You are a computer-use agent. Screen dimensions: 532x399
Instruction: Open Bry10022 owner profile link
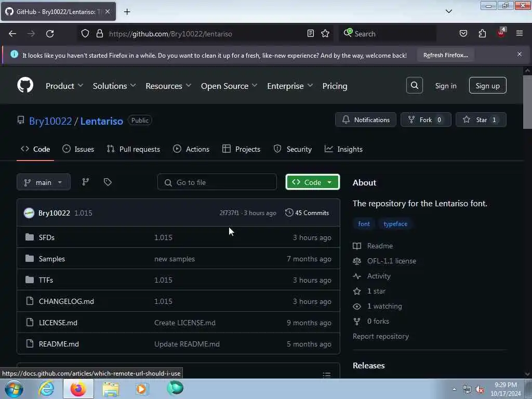(x=50, y=121)
